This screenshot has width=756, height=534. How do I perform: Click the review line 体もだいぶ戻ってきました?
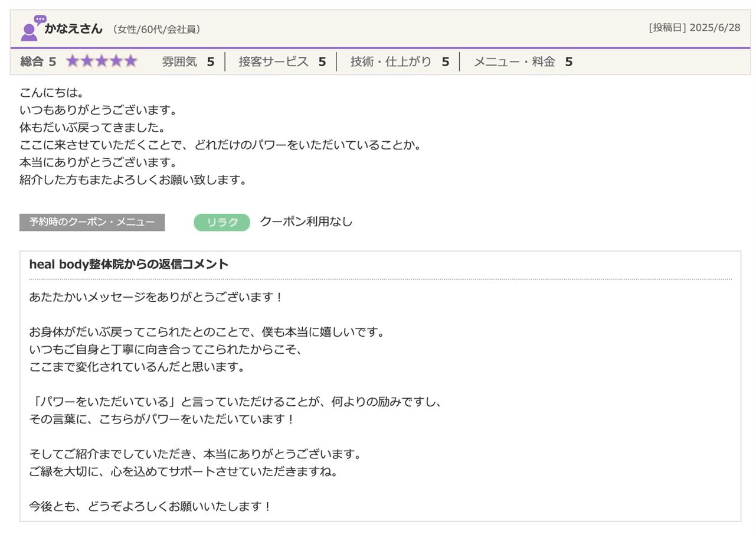point(93,128)
